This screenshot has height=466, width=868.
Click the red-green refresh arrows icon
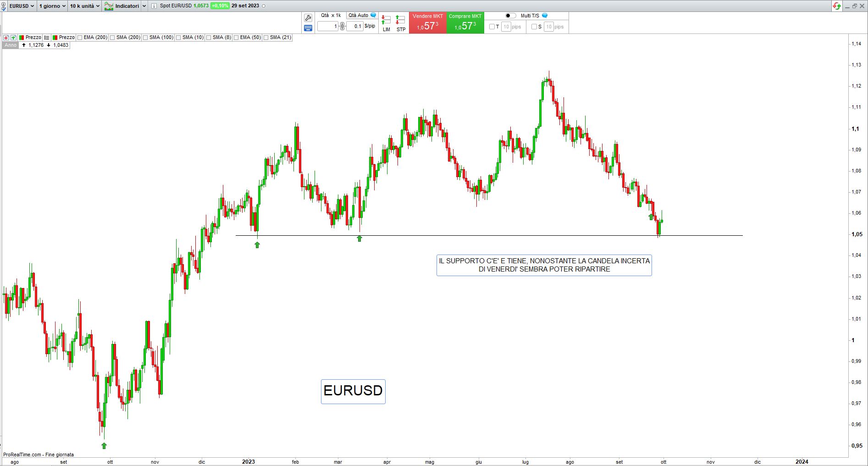837,6
